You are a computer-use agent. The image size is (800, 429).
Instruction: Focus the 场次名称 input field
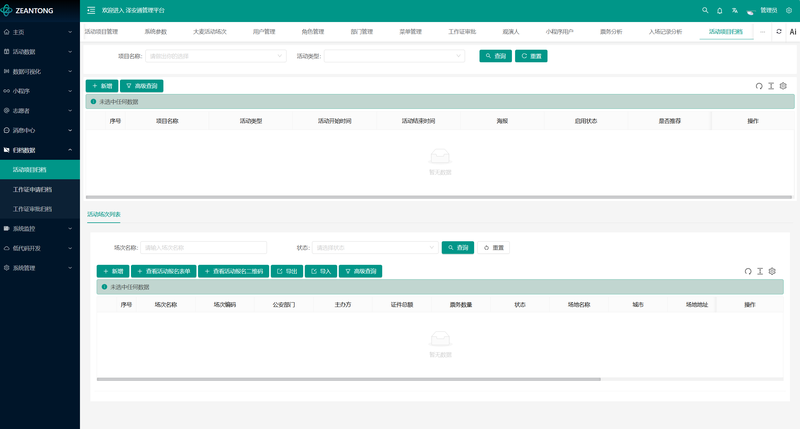(204, 247)
